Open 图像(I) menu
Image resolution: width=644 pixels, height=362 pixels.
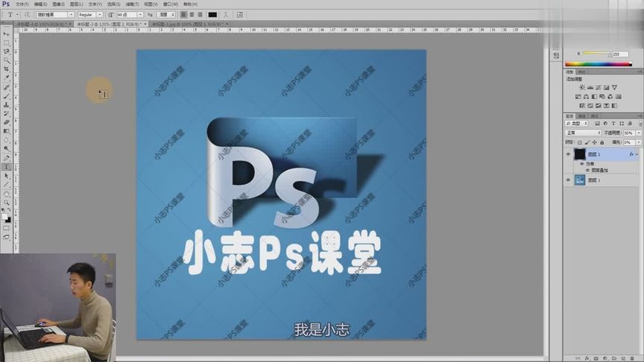tap(58, 4)
